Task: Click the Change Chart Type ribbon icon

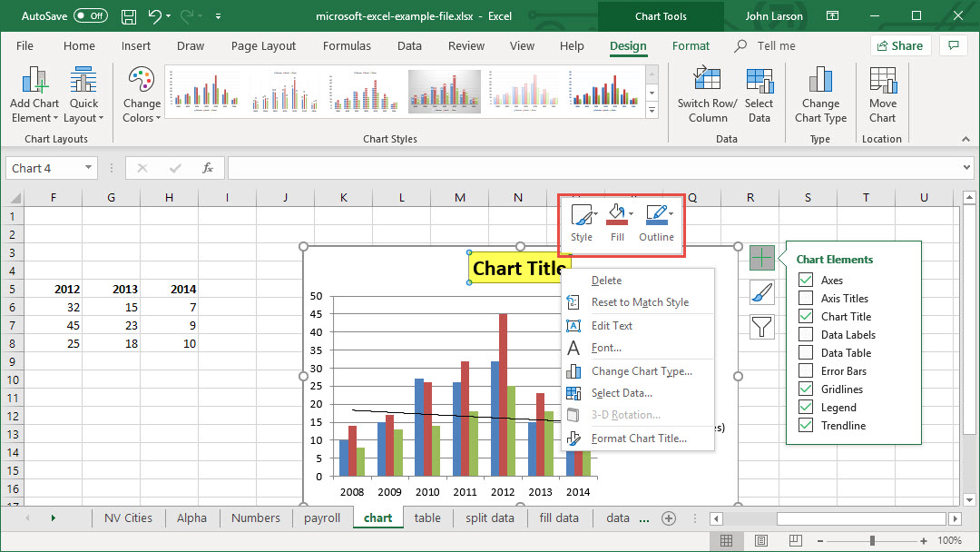Action: [820, 80]
